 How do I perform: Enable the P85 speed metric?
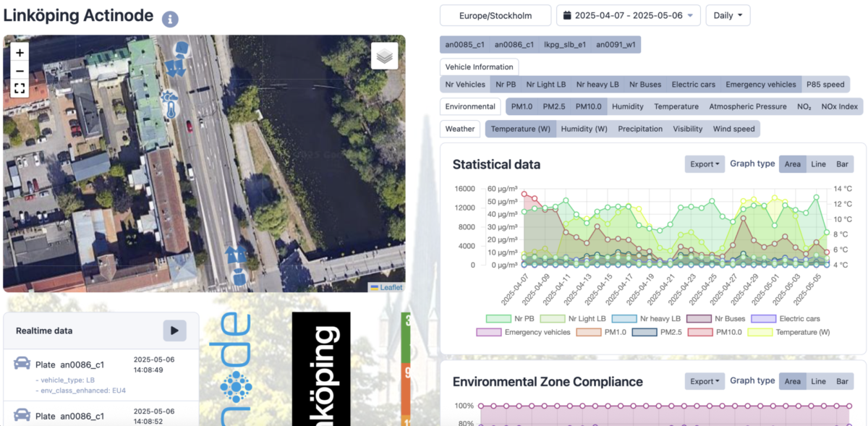(826, 85)
